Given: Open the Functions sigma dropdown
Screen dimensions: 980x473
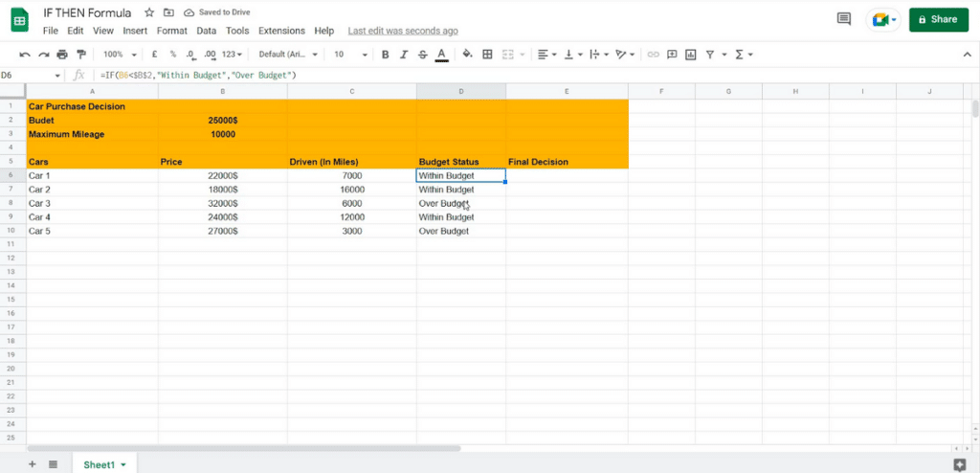Looking at the screenshot, I should click(744, 55).
